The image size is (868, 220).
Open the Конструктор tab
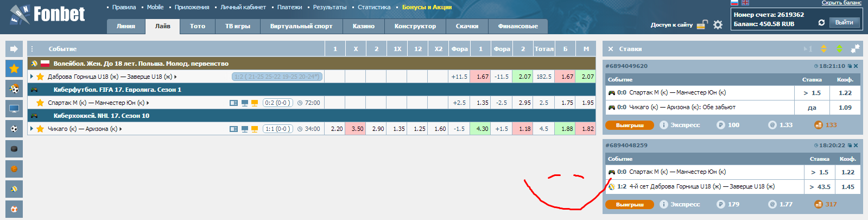[x=415, y=26]
